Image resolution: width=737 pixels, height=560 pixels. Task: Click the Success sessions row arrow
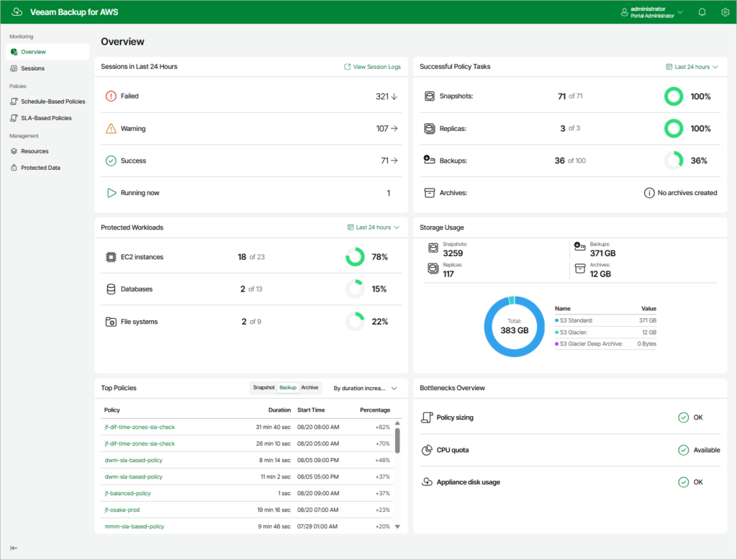point(394,161)
